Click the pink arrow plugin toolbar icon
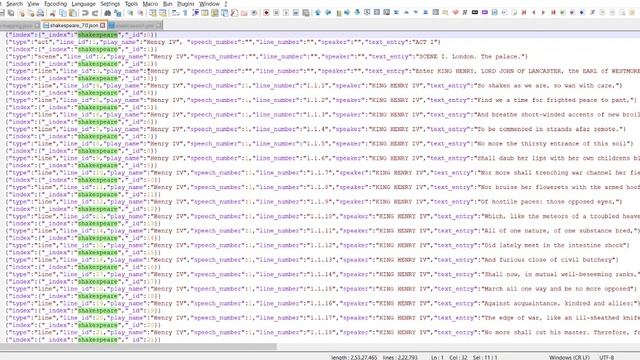The height and width of the screenshot is (360, 640). coord(455,13)
